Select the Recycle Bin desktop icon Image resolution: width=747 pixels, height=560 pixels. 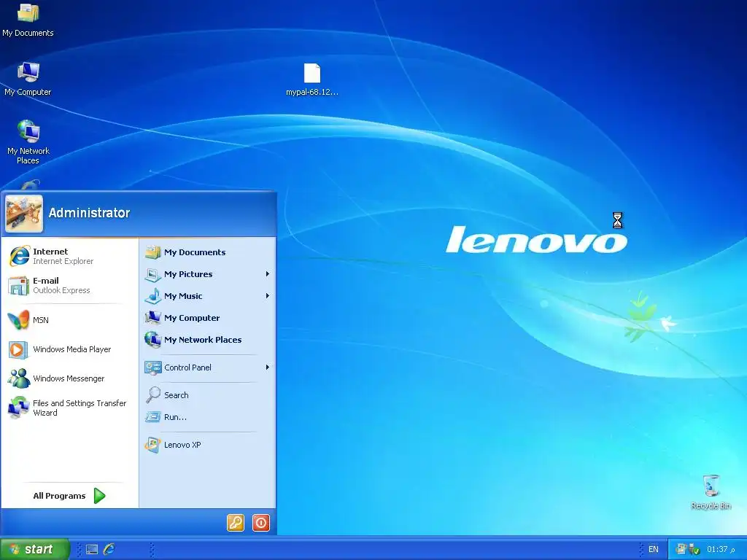tap(711, 492)
